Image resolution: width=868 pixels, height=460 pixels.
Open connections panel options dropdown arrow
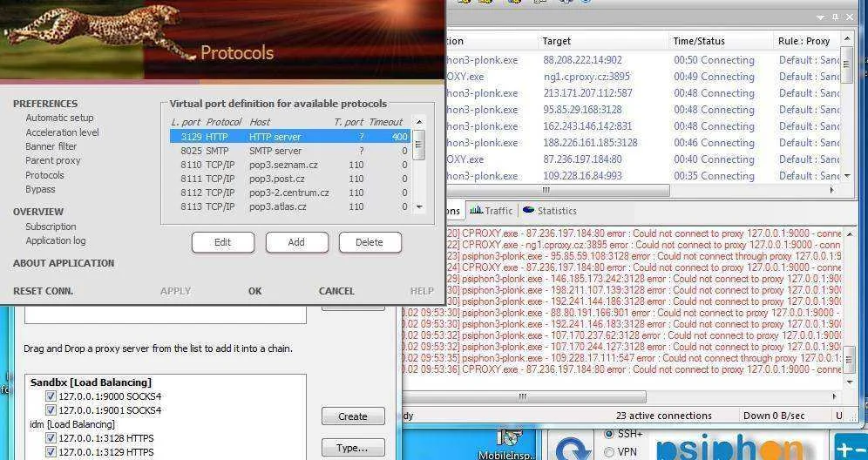point(821,17)
